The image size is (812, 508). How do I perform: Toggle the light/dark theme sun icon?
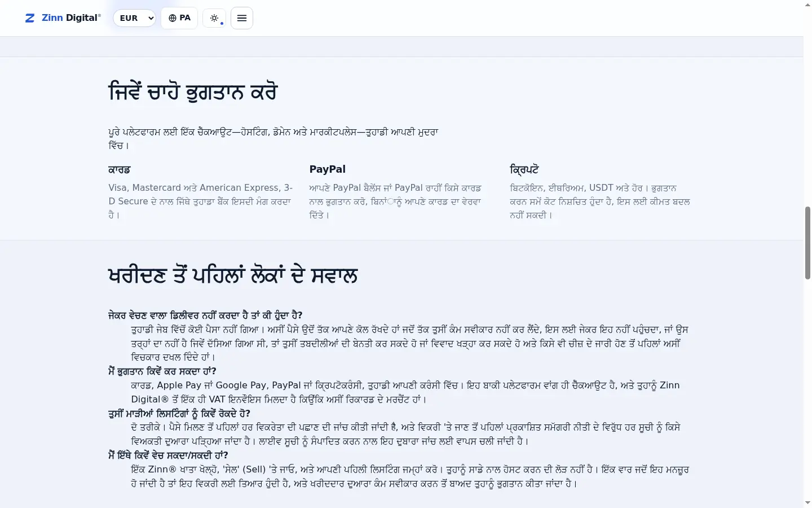(x=214, y=18)
